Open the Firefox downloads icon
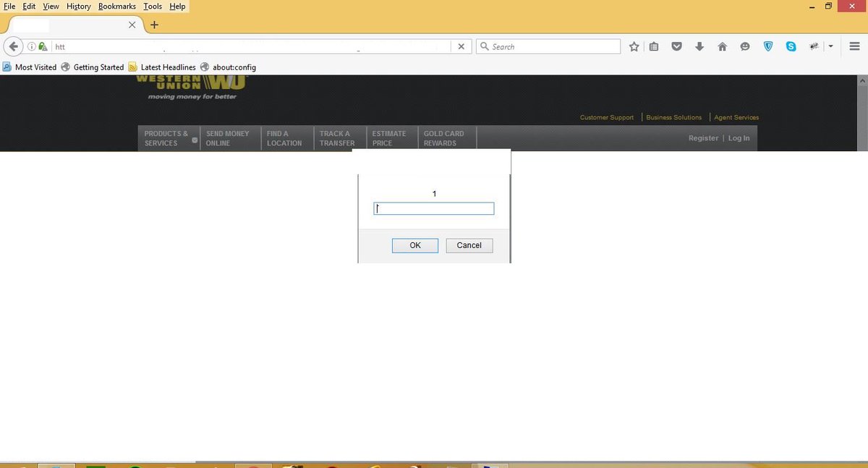 click(x=699, y=46)
